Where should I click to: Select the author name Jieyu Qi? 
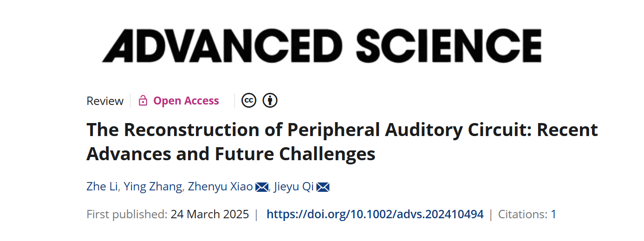coord(294,187)
